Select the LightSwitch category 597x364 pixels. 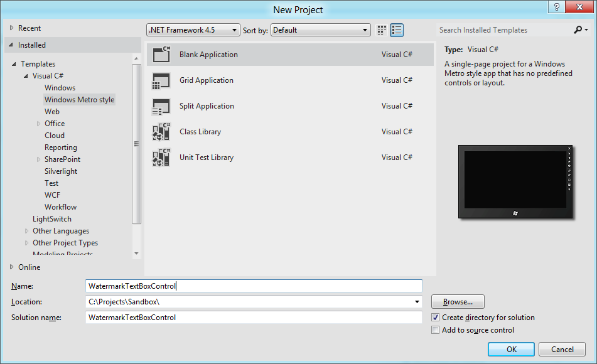point(51,219)
